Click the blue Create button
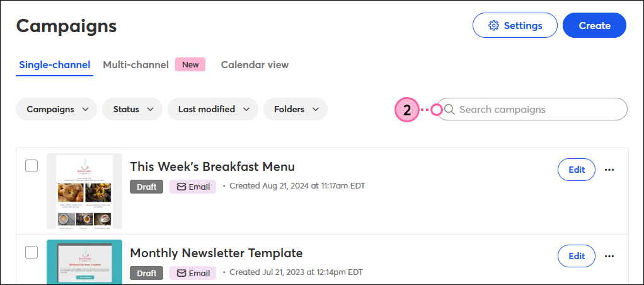 tap(594, 25)
